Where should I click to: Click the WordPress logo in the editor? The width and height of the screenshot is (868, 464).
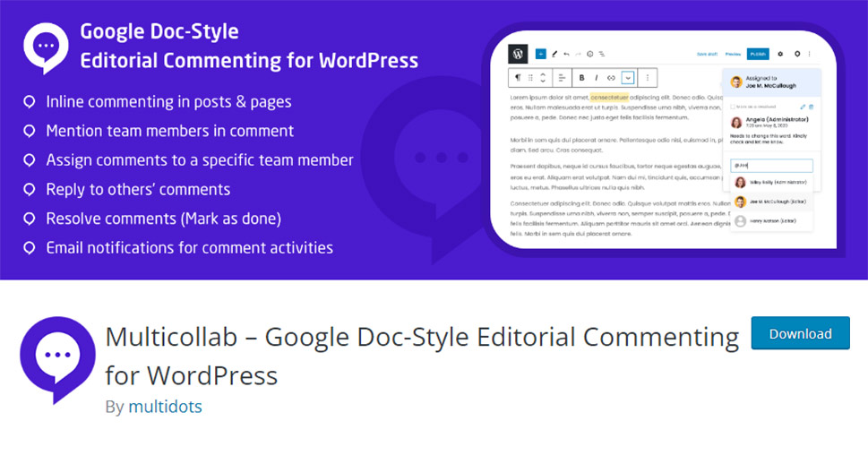518,54
